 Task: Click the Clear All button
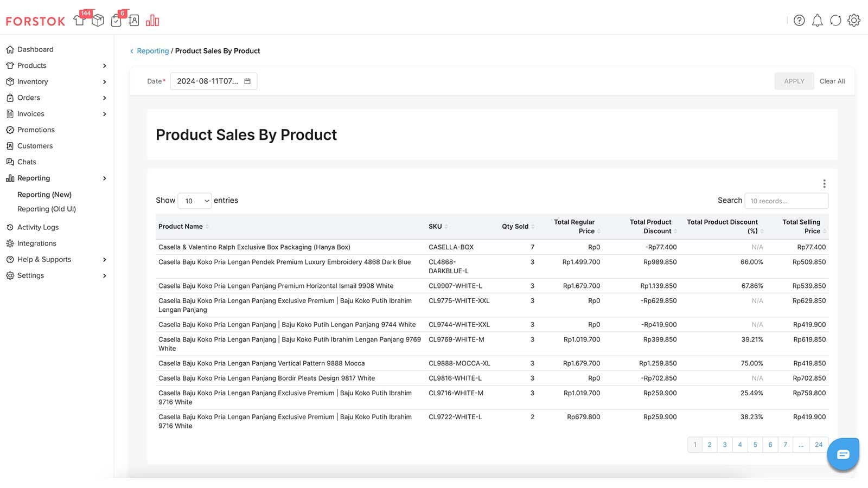(x=832, y=81)
